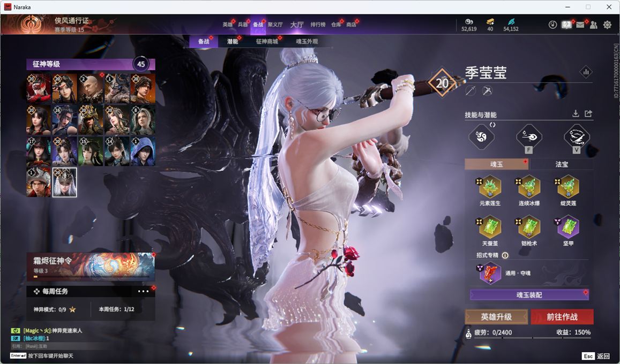The width and height of the screenshot is (620, 364).
Task: Select the 通用·夺魂 move mastery jade
Action: click(x=490, y=273)
